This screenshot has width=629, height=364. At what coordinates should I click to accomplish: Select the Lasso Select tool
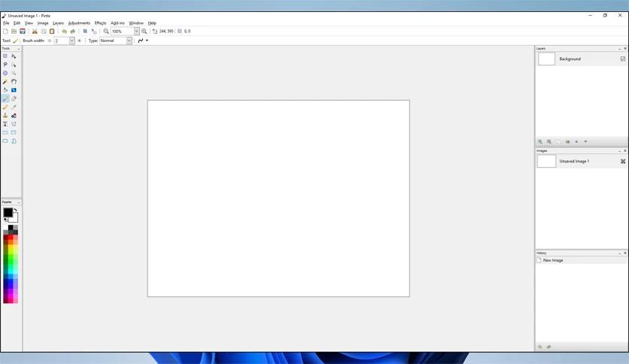pyautogui.click(x=5, y=65)
